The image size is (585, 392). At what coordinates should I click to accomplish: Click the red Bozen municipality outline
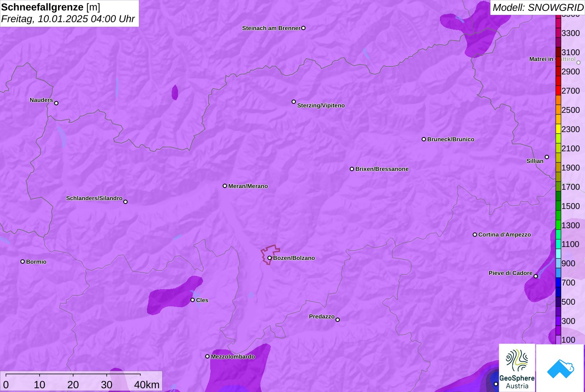(x=270, y=255)
